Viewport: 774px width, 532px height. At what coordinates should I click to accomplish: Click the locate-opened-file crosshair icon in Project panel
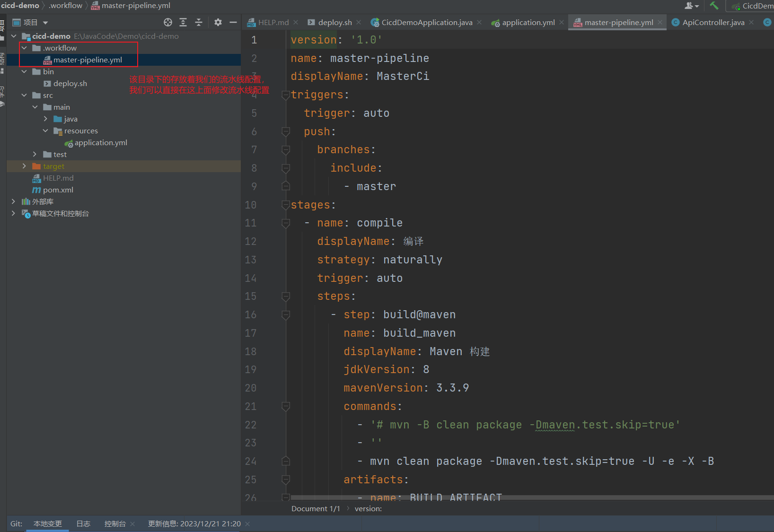pyautogui.click(x=168, y=22)
